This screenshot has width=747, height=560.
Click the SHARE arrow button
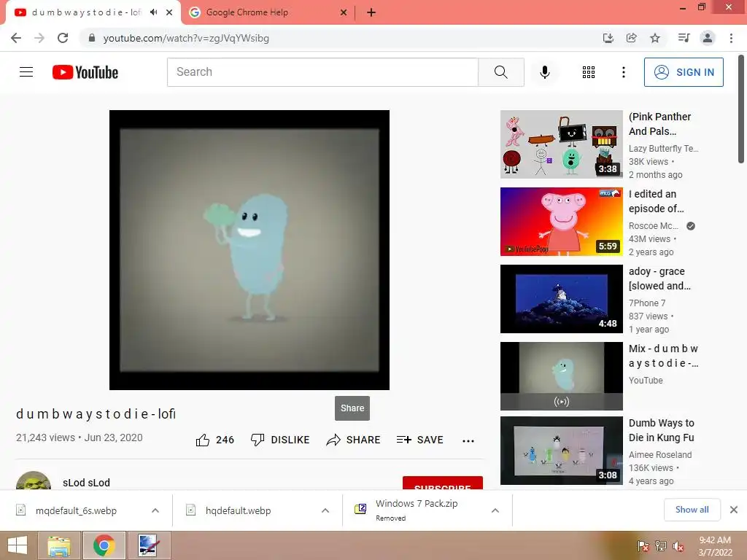pyautogui.click(x=353, y=440)
